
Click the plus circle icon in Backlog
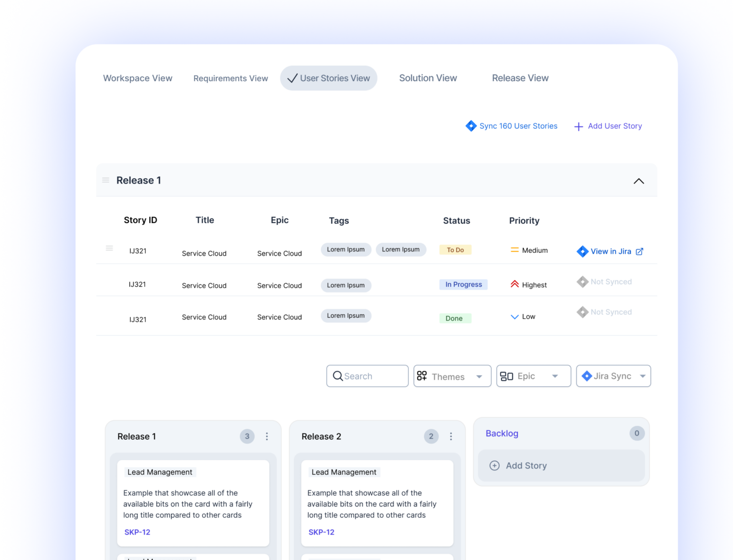[494, 466]
